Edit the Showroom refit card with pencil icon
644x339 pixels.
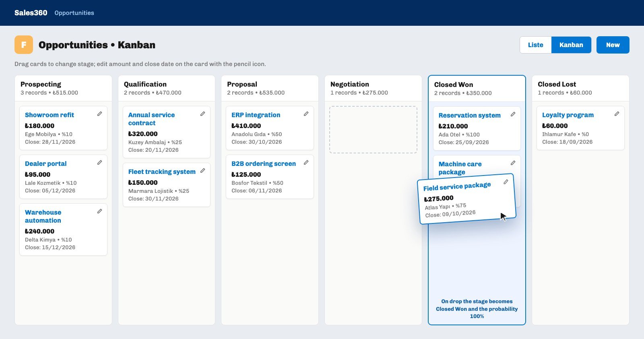click(x=99, y=114)
